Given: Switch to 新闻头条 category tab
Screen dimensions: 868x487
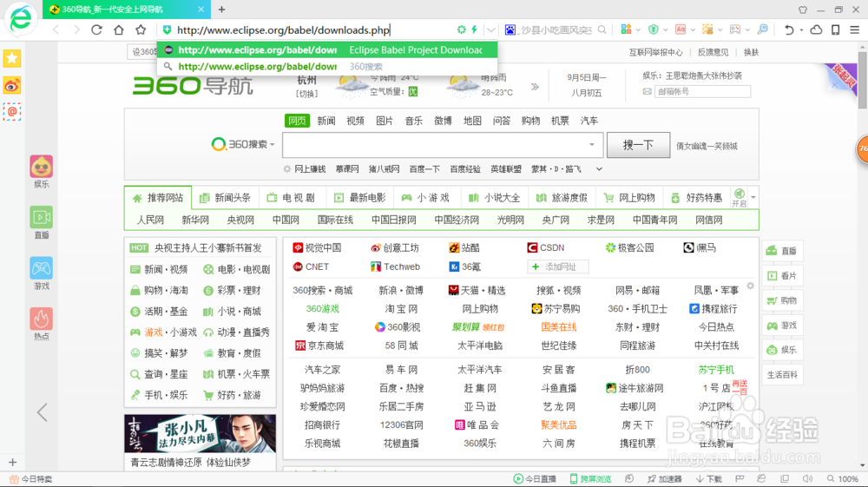Looking at the screenshot, I should [225, 198].
